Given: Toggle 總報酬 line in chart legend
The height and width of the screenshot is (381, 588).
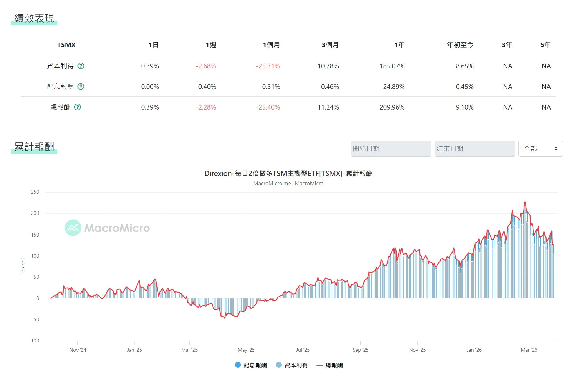Looking at the screenshot, I should 334,365.
